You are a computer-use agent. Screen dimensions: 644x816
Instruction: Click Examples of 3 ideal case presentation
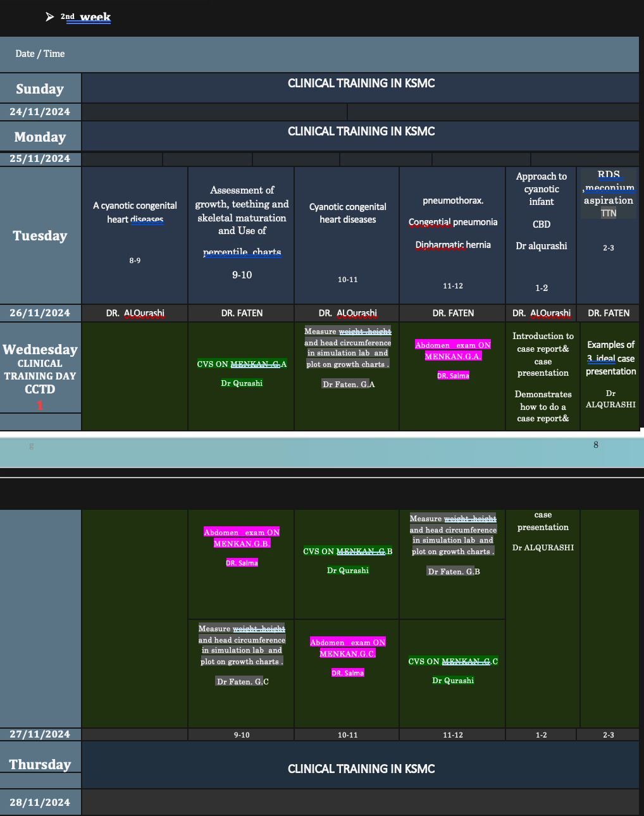tap(610, 358)
